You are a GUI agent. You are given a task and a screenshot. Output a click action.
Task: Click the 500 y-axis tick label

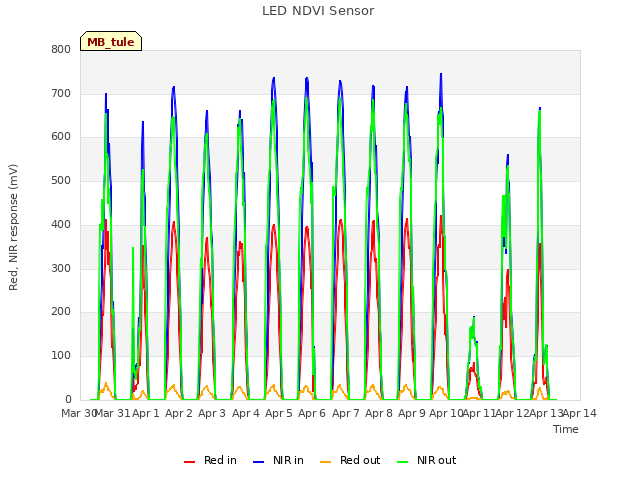(61, 180)
